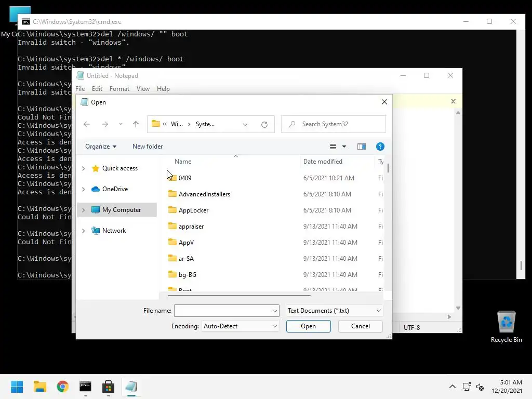The width and height of the screenshot is (532, 399).
Task: Go back using the Open dialog's back arrow
Action: pyautogui.click(x=87, y=124)
